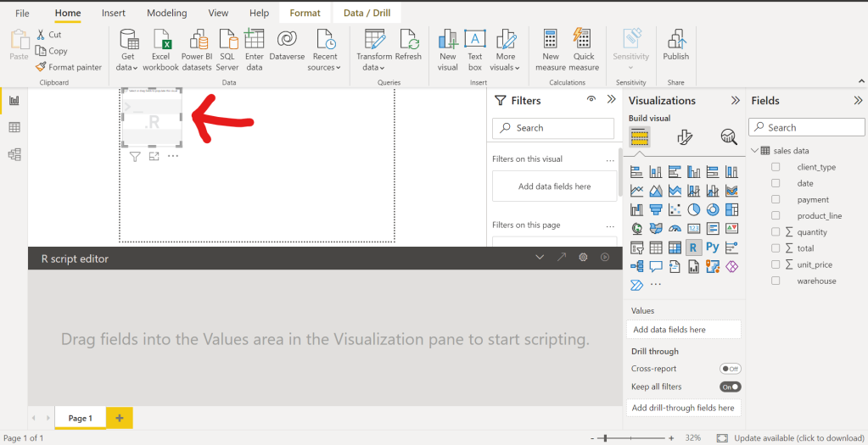Open the Format tab
Image resolution: width=868 pixels, height=445 pixels.
[x=305, y=13]
